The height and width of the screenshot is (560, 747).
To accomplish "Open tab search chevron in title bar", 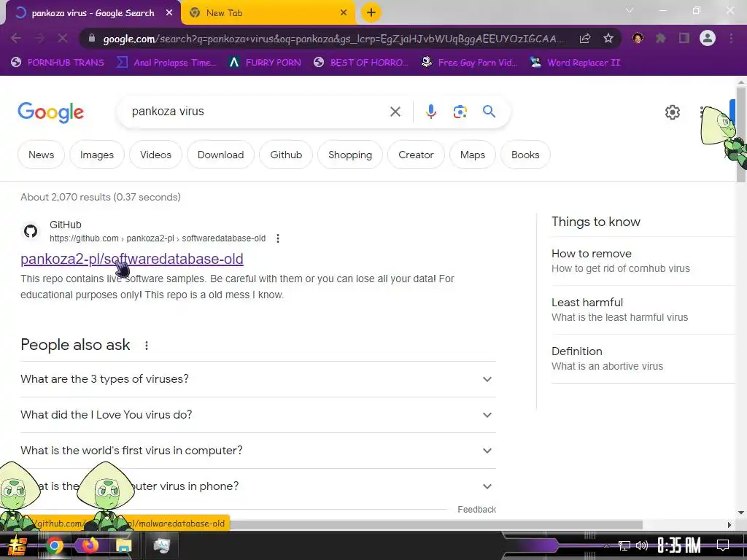I will point(630,10).
